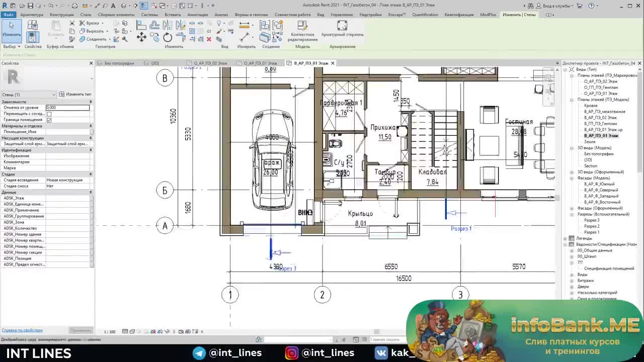Click the Арматурный стержень rebar icon
This screenshot has width=644, height=362.
tap(342, 26)
